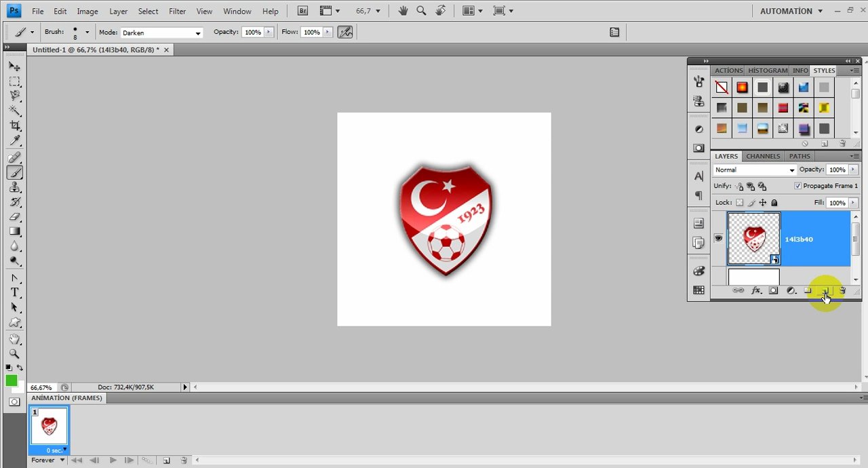Image resolution: width=868 pixels, height=468 pixels.
Task: Toggle Lock image pixels
Action: [x=751, y=203]
